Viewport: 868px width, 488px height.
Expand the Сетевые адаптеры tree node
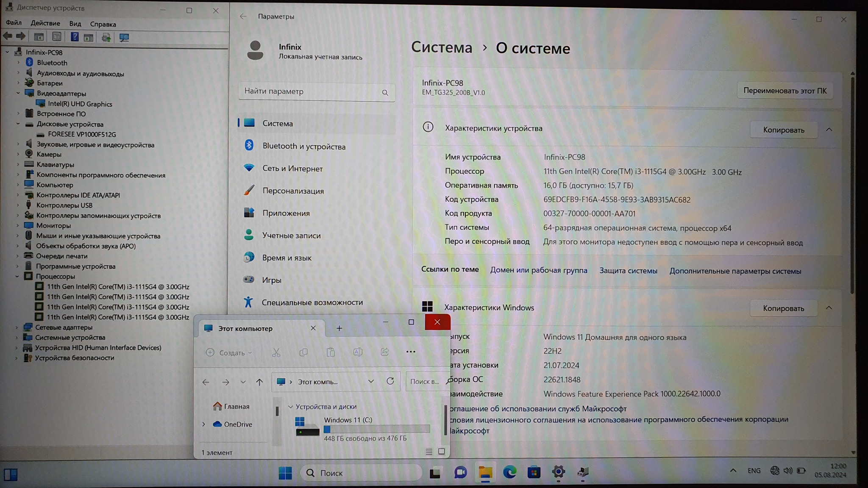click(17, 327)
